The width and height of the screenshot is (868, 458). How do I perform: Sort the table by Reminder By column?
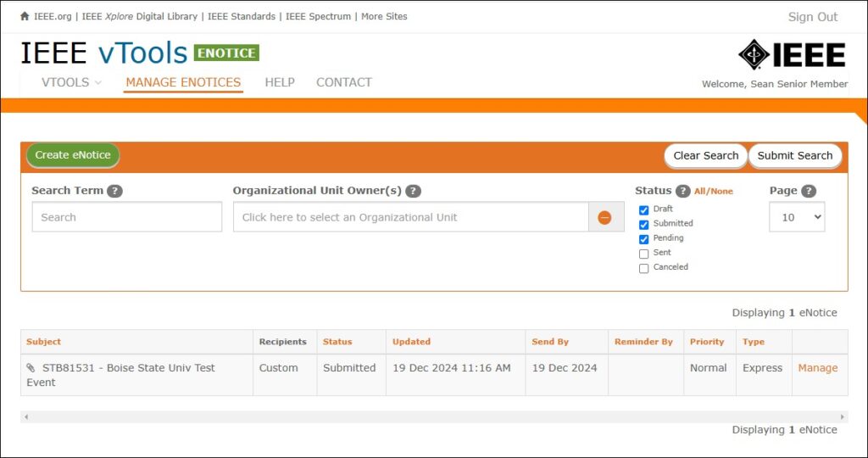(x=643, y=342)
